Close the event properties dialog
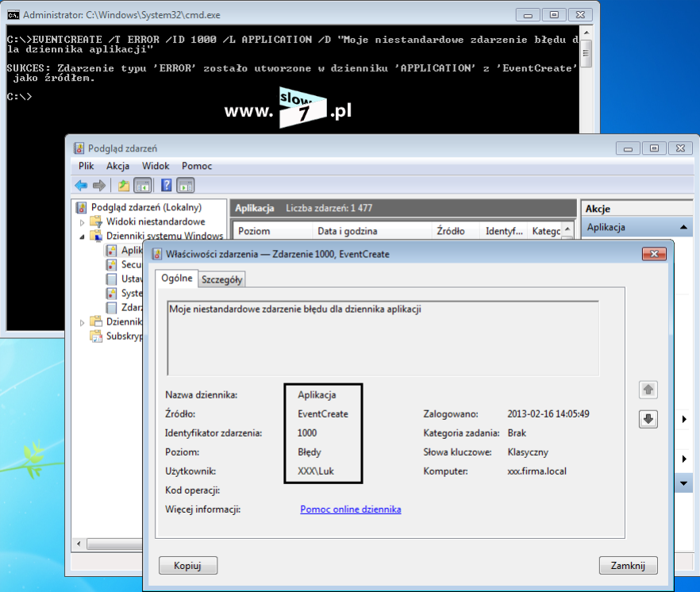 tap(654, 254)
